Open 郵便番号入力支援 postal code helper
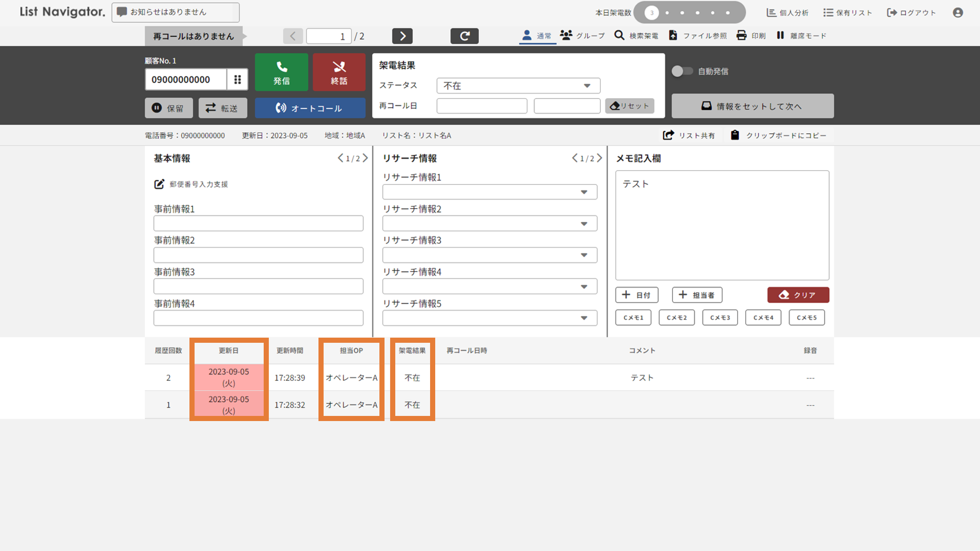The width and height of the screenshot is (980, 551). tap(159, 184)
